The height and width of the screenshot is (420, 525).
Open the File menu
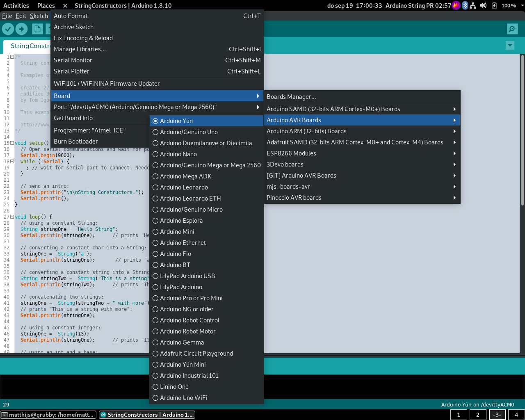point(7,16)
